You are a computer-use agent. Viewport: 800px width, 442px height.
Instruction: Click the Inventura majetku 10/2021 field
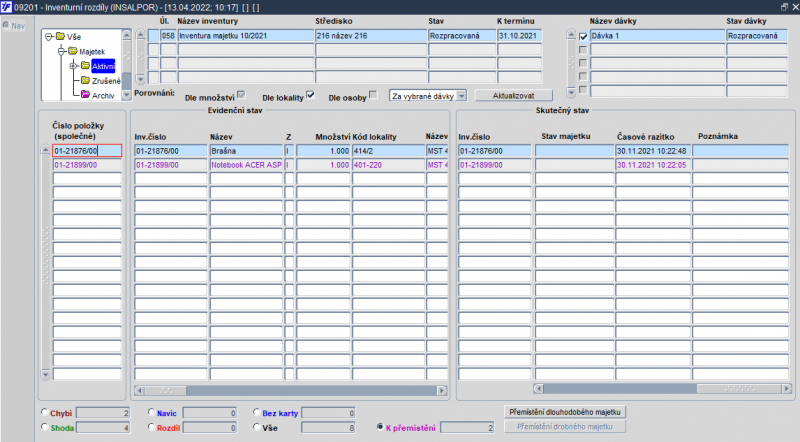(x=246, y=36)
